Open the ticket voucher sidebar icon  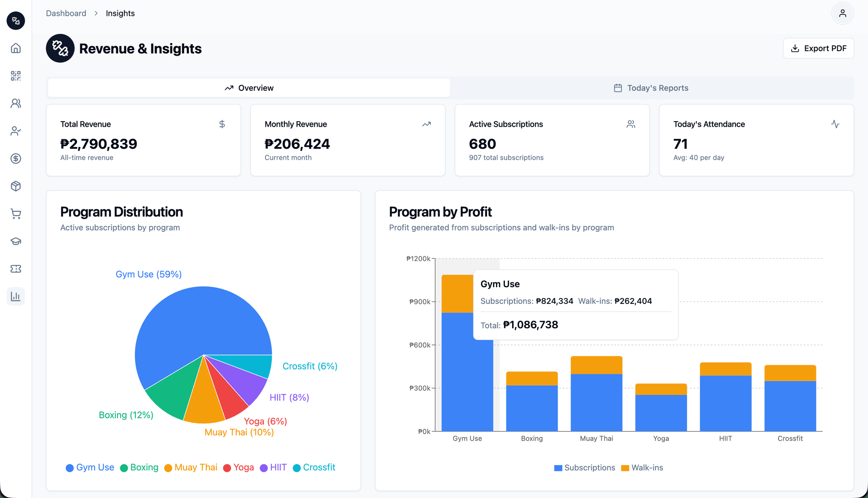point(16,269)
